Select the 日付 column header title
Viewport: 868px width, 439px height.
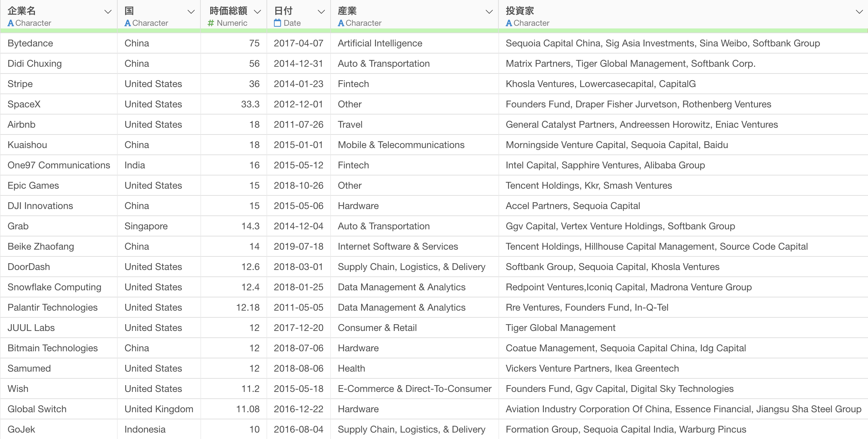tap(283, 11)
